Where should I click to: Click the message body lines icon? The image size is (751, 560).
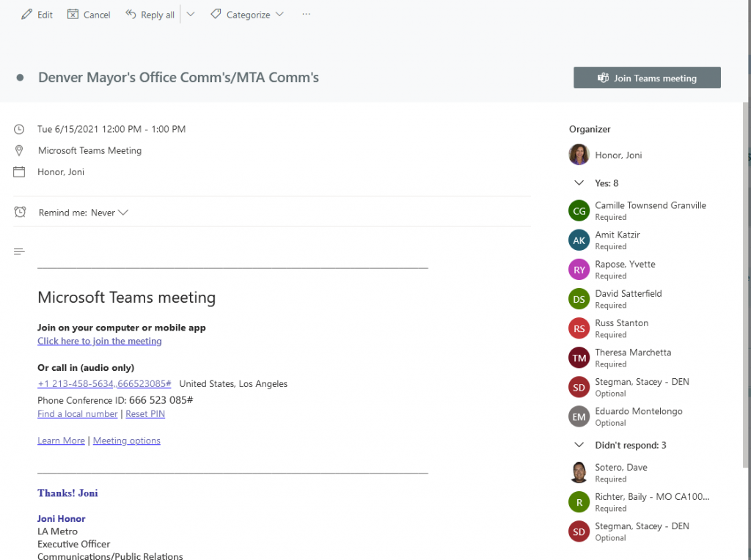click(19, 251)
